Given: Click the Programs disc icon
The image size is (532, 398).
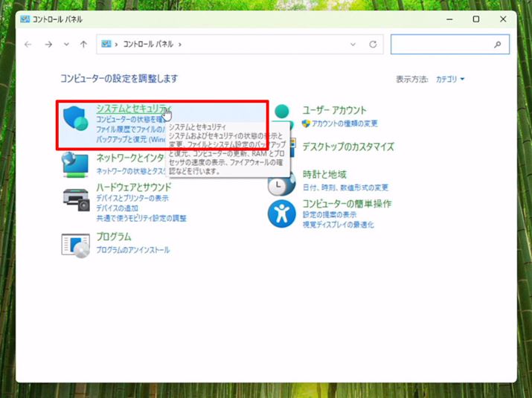Looking at the screenshot, I should tap(76, 245).
